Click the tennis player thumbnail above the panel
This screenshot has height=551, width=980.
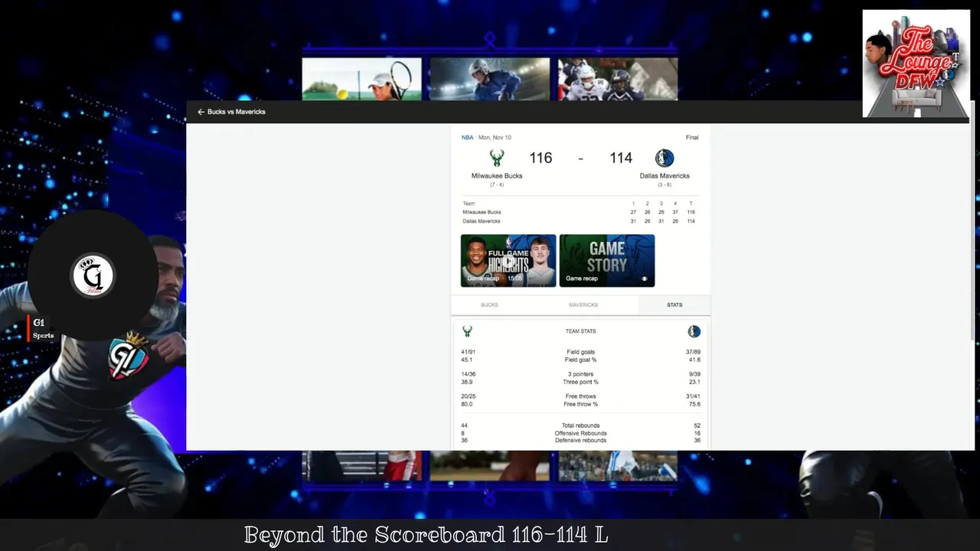tap(361, 79)
